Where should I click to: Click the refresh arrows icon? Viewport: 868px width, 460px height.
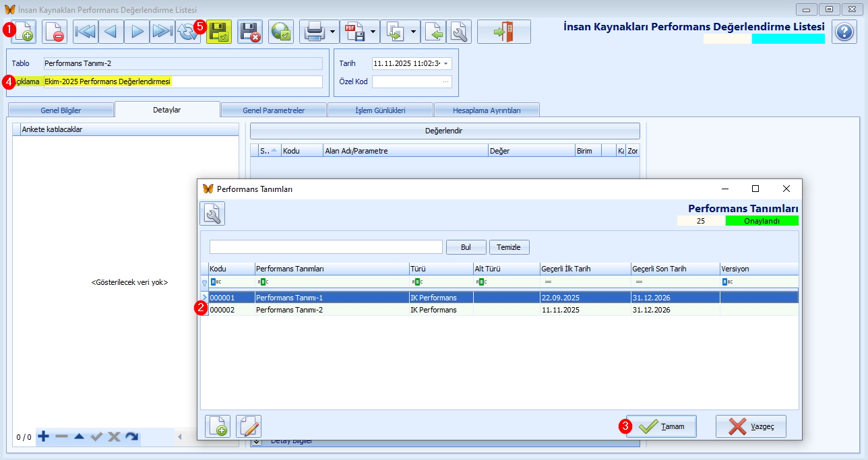click(x=188, y=32)
